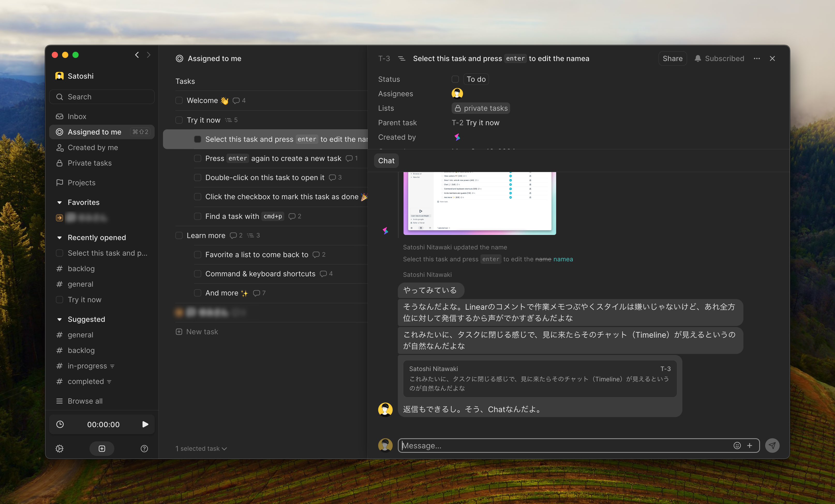This screenshot has width=835, height=504.
Task: Mark Learn more task as done
Action: click(179, 235)
